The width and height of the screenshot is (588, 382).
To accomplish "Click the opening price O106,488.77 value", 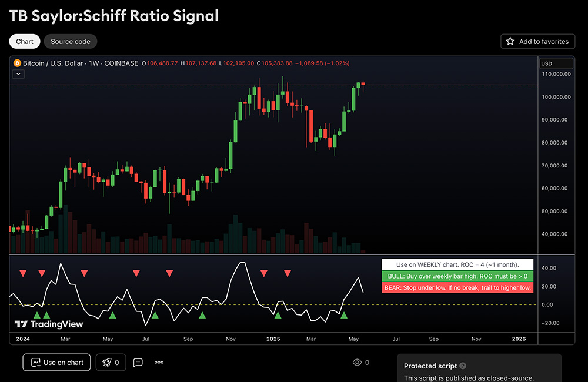I will tap(160, 63).
